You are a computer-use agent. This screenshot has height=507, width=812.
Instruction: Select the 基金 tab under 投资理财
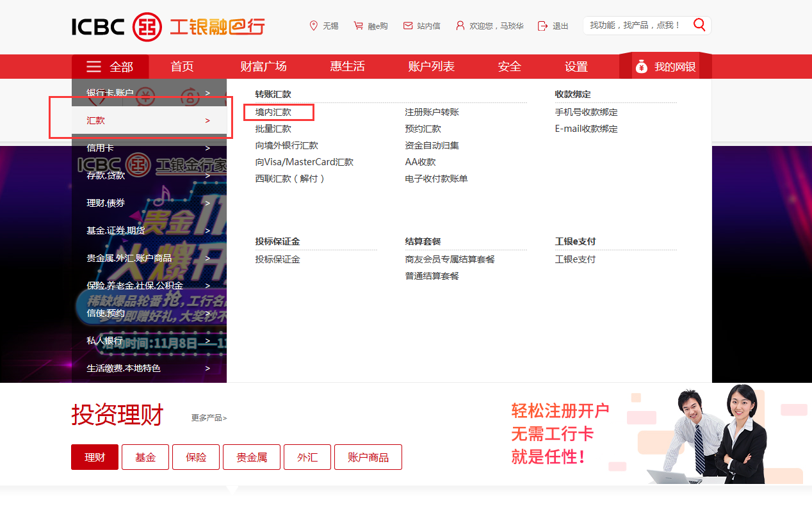[145, 457]
